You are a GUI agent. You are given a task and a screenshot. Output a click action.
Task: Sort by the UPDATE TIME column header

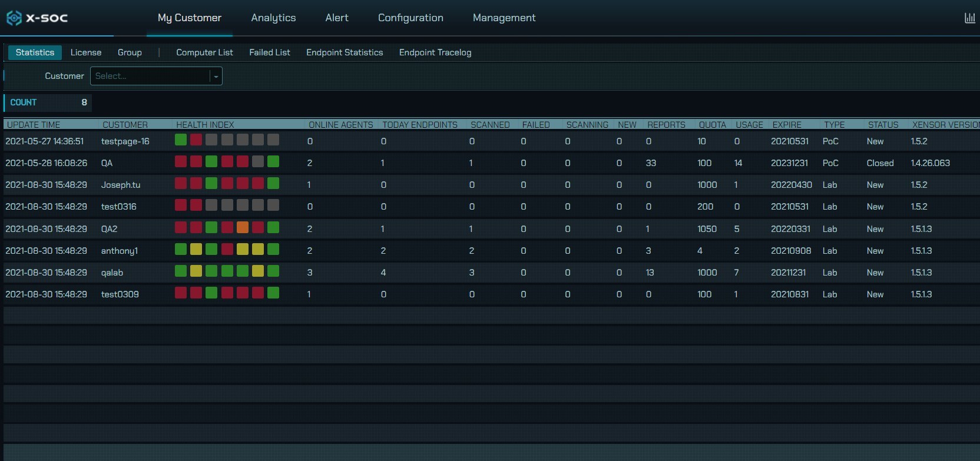coord(34,125)
